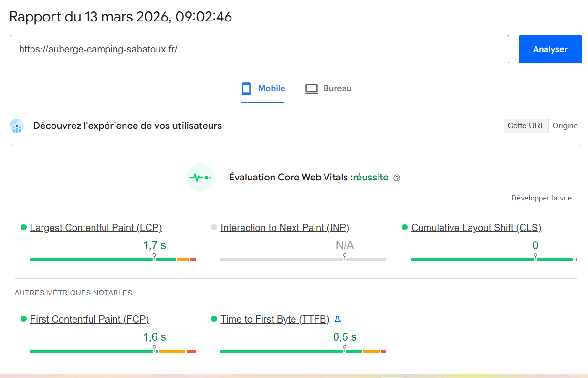Expand the view with Développer la vue
Image resolution: width=588 pixels, height=378 pixels.
coord(541,198)
